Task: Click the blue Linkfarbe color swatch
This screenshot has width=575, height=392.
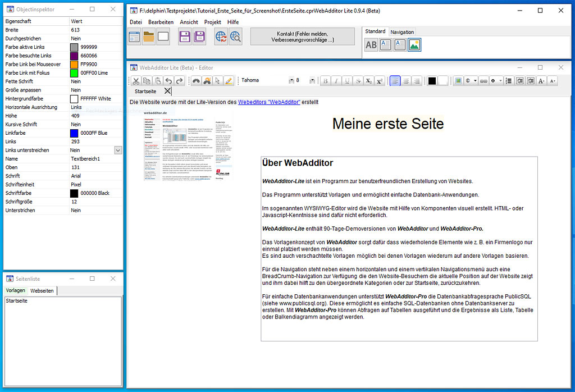Action: pyautogui.click(x=74, y=133)
